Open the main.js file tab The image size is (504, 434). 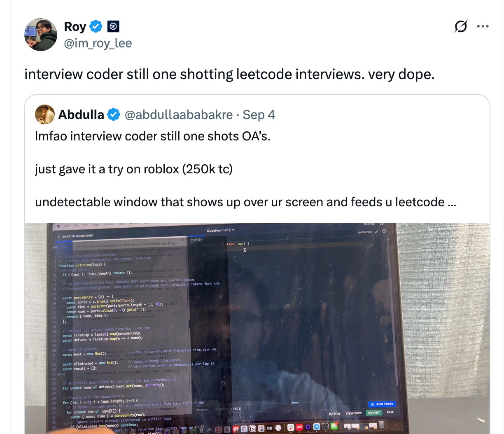coord(196,239)
